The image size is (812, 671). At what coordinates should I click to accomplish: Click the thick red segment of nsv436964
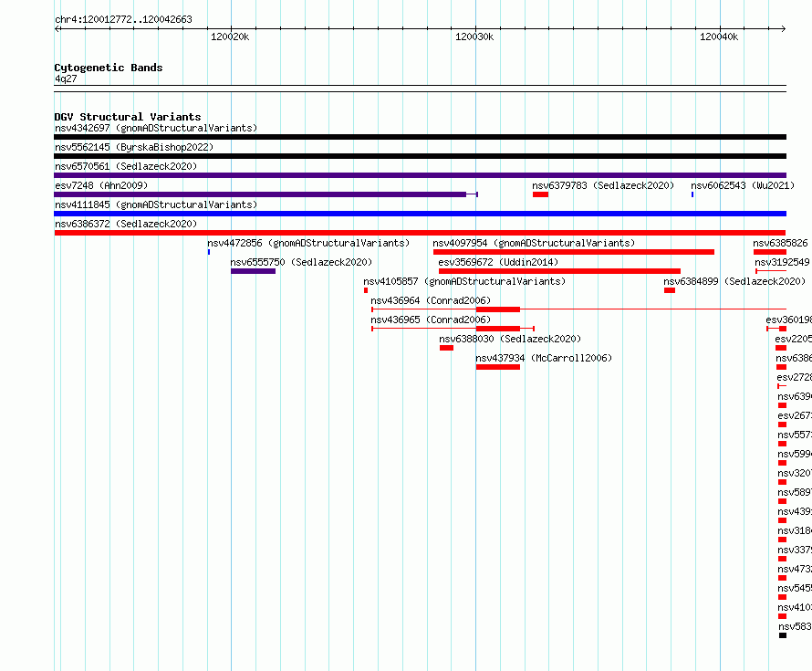click(x=497, y=309)
